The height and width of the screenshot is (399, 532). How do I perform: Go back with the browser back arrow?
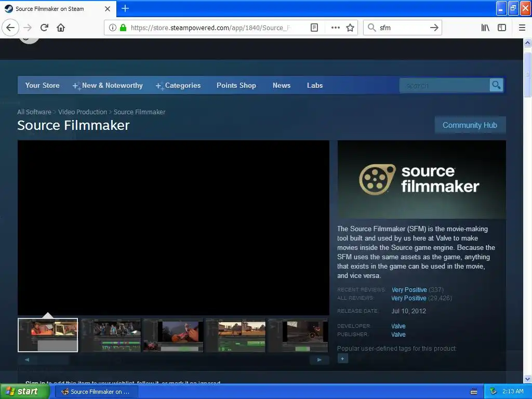(x=10, y=28)
